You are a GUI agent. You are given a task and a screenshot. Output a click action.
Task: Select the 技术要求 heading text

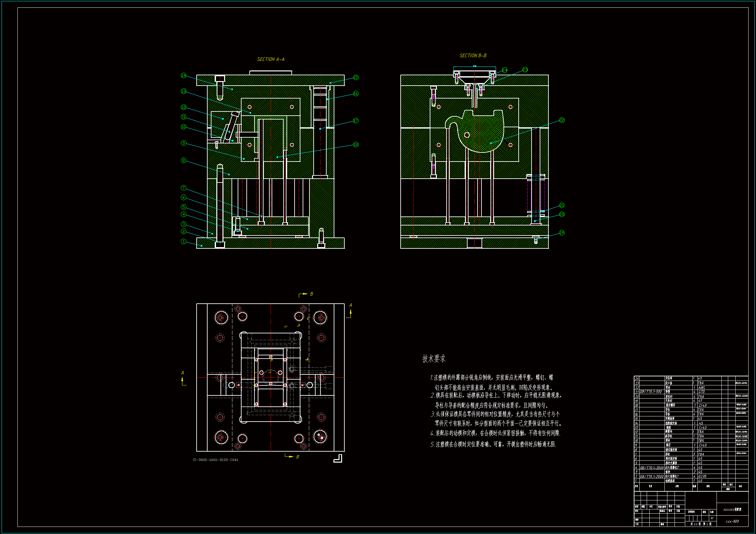[x=434, y=359]
